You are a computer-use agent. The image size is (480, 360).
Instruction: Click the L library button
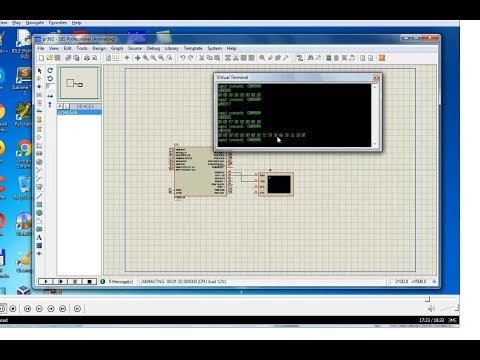66,106
